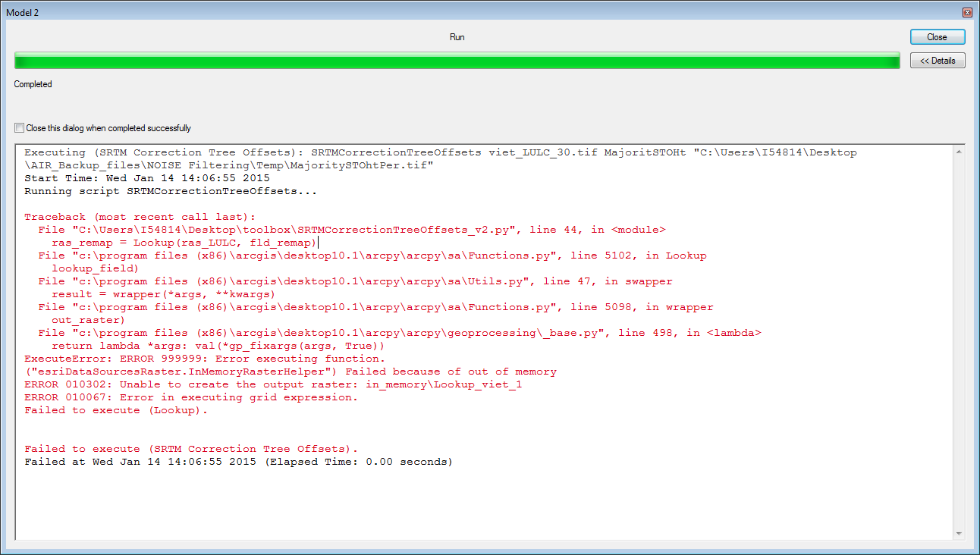Click 'Traceback (most recent call last):' line
Image resolution: width=980 pixels, height=555 pixels.
click(x=140, y=217)
